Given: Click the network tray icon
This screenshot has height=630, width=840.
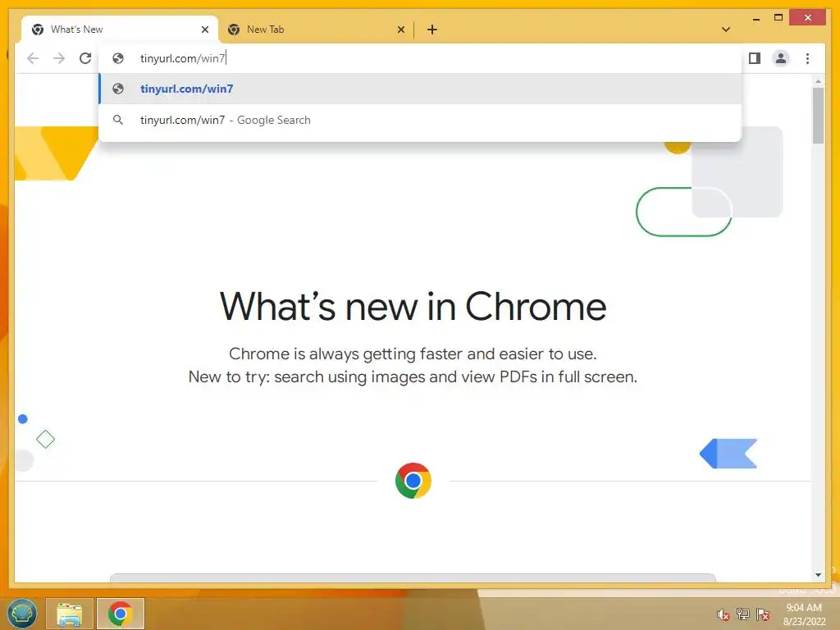Looking at the screenshot, I should [x=743, y=614].
